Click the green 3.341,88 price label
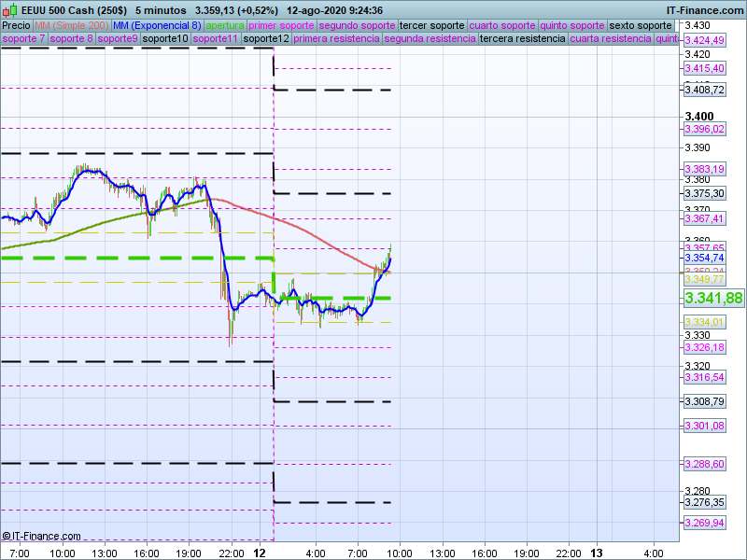 713,298
